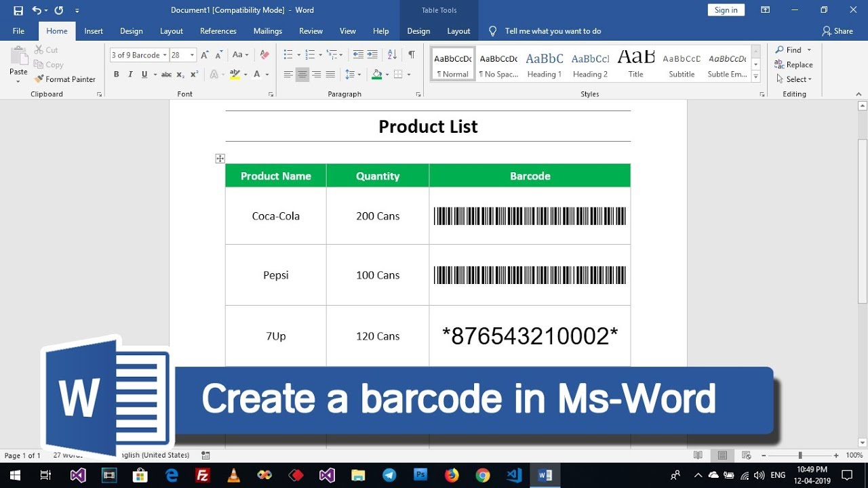Sort the selection alphabetically
868x488 pixels.
pyautogui.click(x=392, y=55)
